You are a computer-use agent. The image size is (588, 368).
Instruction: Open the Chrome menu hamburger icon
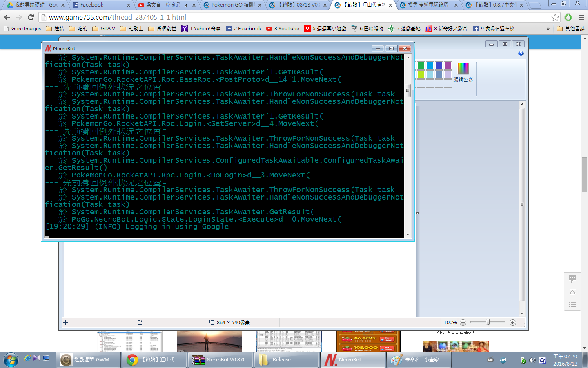click(581, 17)
